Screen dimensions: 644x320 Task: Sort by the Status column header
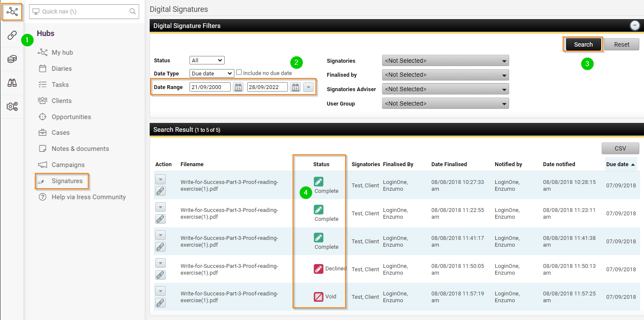(x=321, y=164)
